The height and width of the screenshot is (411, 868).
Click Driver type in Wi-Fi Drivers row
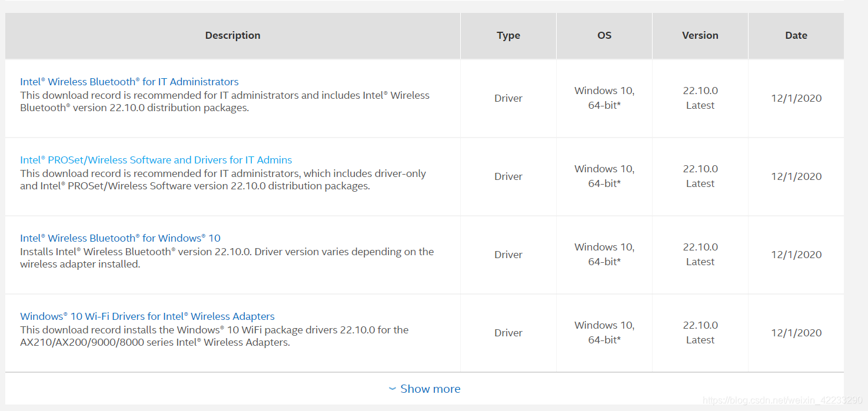pyautogui.click(x=508, y=333)
